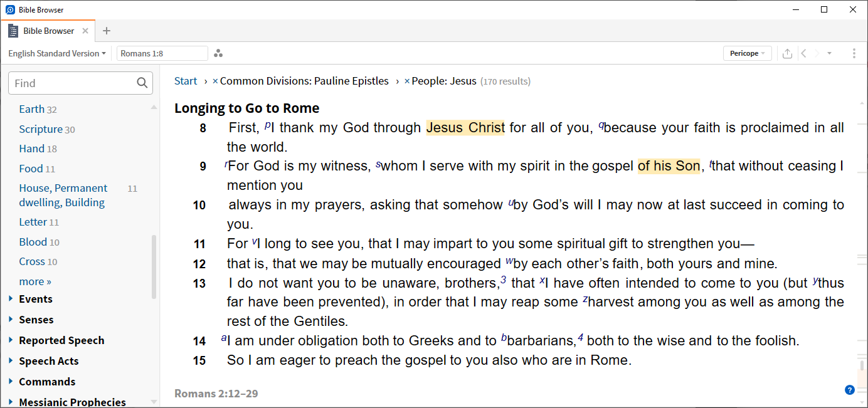Open the English Standard Version dropdown
Screen dimensions: 868x408
pos(56,53)
